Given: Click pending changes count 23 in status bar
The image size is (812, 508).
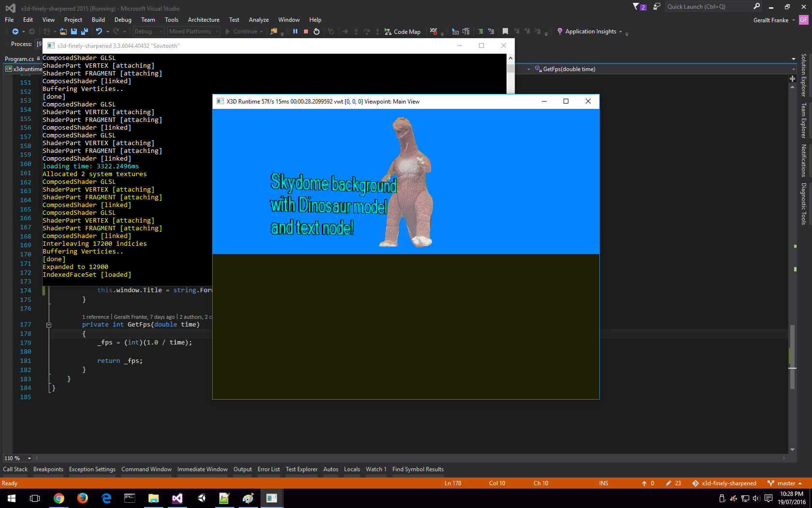Looking at the screenshot, I should pyautogui.click(x=673, y=483).
